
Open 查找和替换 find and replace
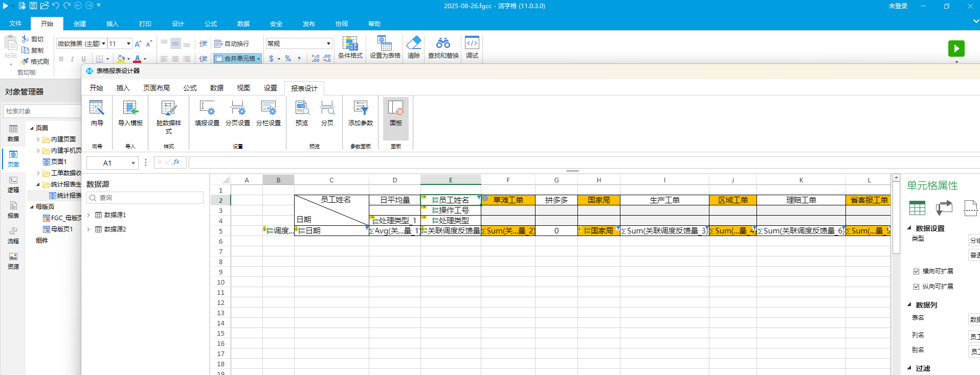(443, 48)
